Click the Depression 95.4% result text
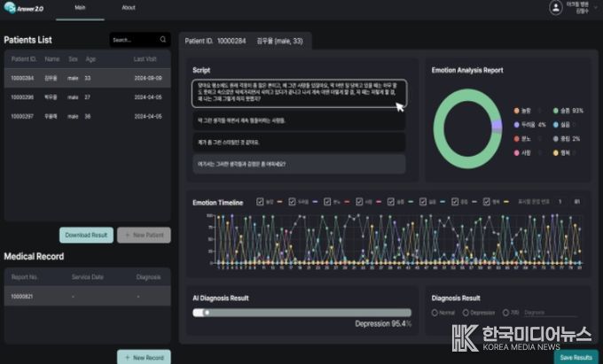Viewport: 603px width, 364px height. point(383,323)
